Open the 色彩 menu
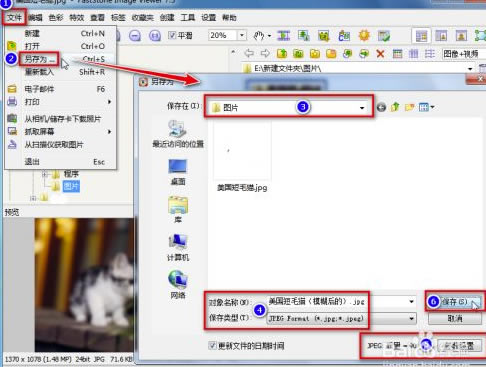The height and width of the screenshot is (367, 486). 56,17
